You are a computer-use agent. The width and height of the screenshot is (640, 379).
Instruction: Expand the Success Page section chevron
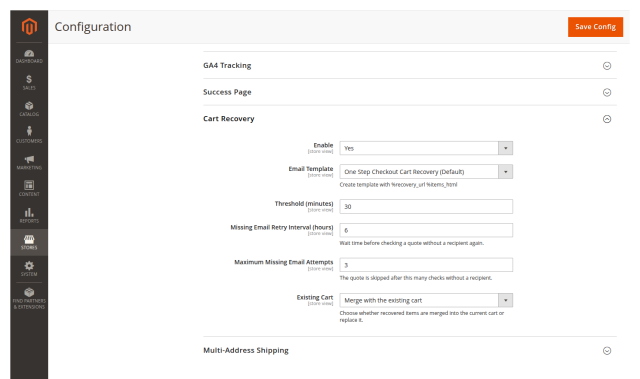coord(607,92)
